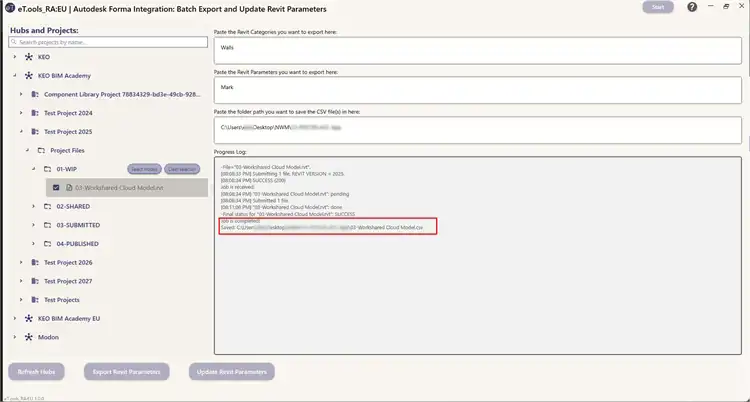
Task: Click the 'SUCCESS (200)' log line
Action: click(255, 180)
